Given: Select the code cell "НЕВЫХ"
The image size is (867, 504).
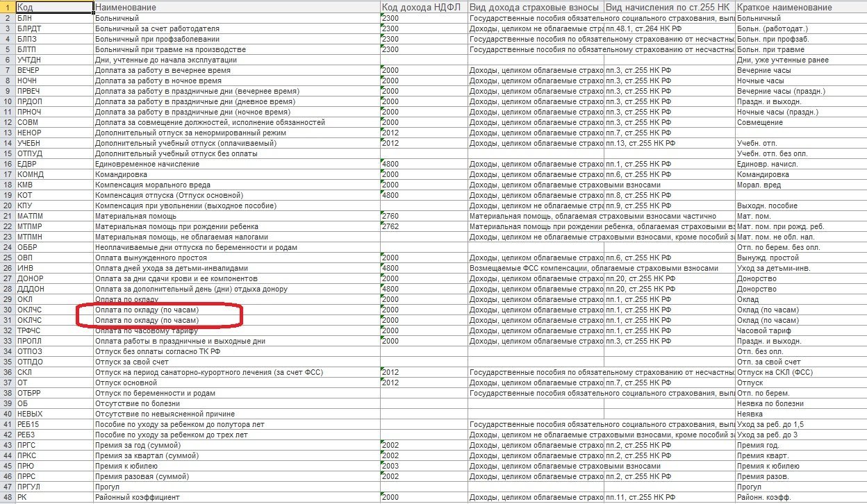Looking at the screenshot, I should [x=54, y=414].
